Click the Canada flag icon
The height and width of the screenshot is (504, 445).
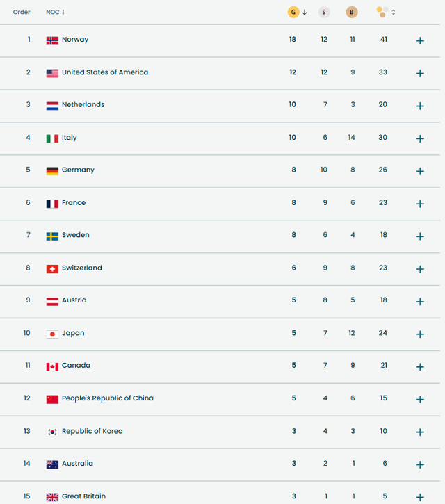click(x=52, y=366)
